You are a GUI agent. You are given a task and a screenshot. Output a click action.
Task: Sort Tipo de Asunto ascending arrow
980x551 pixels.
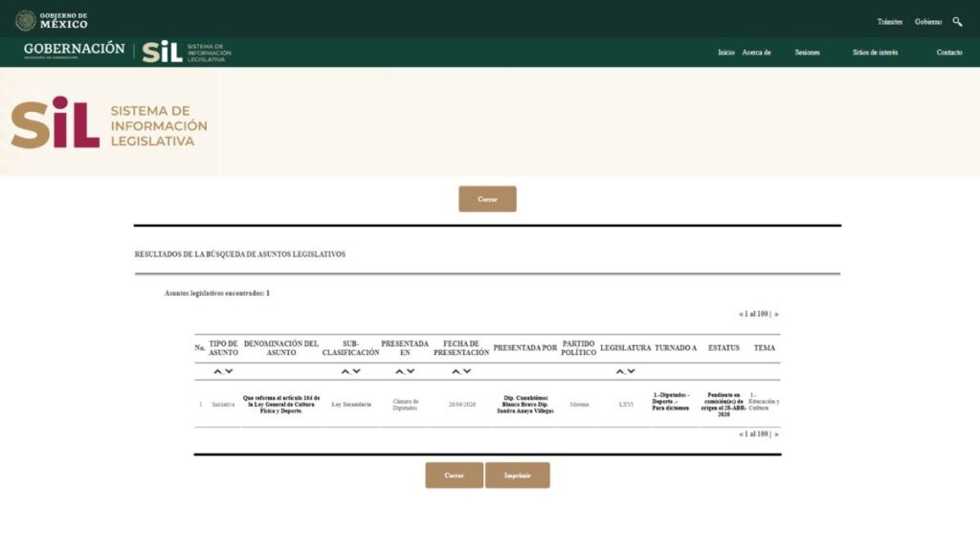pyautogui.click(x=217, y=372)
